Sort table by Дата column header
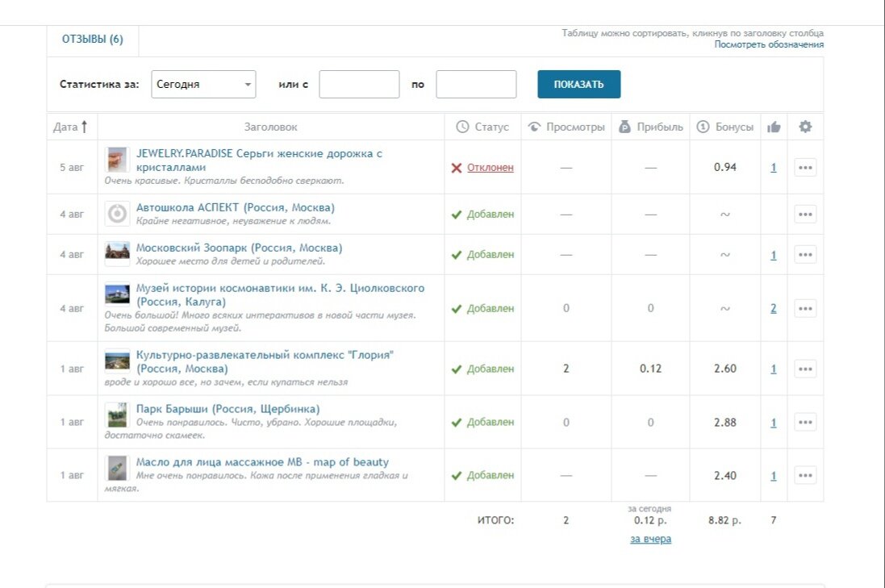The width and height of the screenshot is (885, 588). [71, 127]
